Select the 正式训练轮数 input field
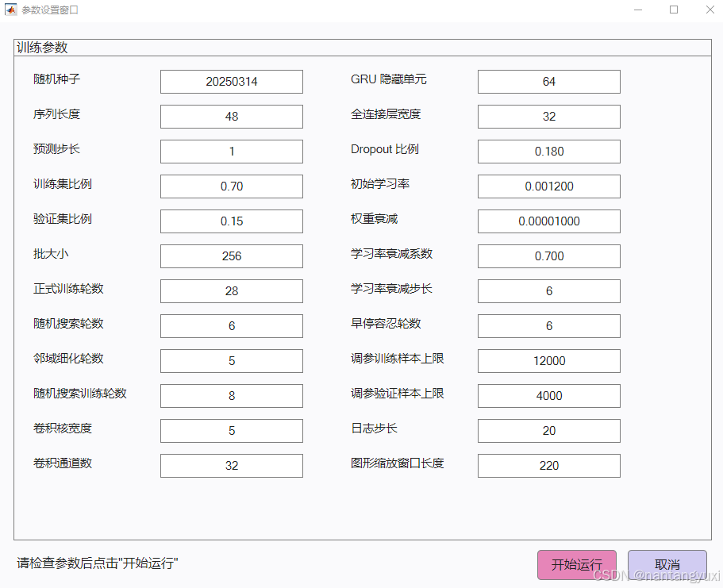The height and width of the screenshot is (588, 723). tap(232, 291)
